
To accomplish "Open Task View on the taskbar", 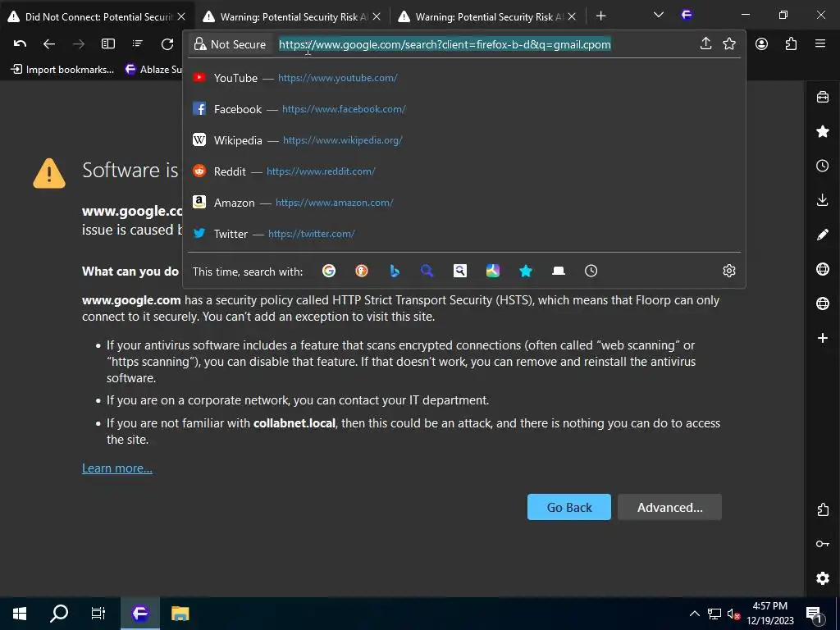I will pos(98,614).
